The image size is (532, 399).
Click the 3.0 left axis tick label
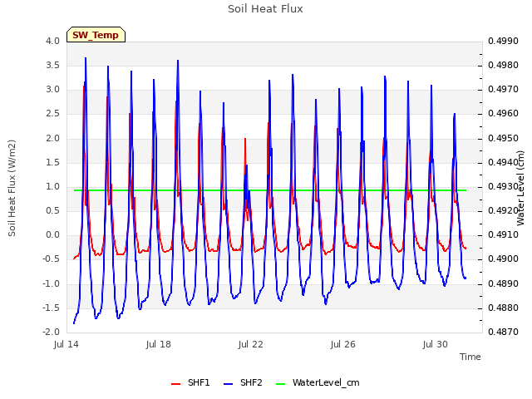(x=53, y=90)
